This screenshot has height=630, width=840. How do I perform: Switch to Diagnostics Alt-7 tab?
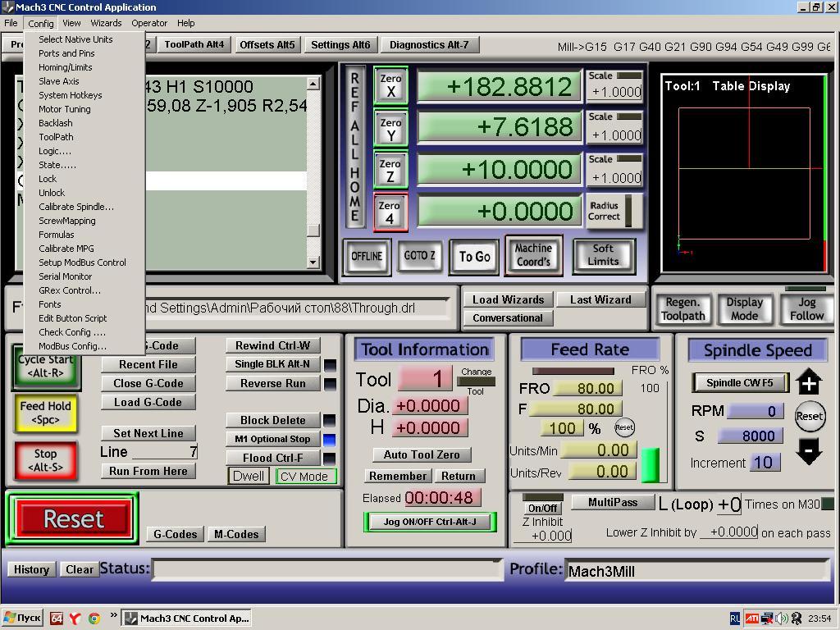(429, 44)
